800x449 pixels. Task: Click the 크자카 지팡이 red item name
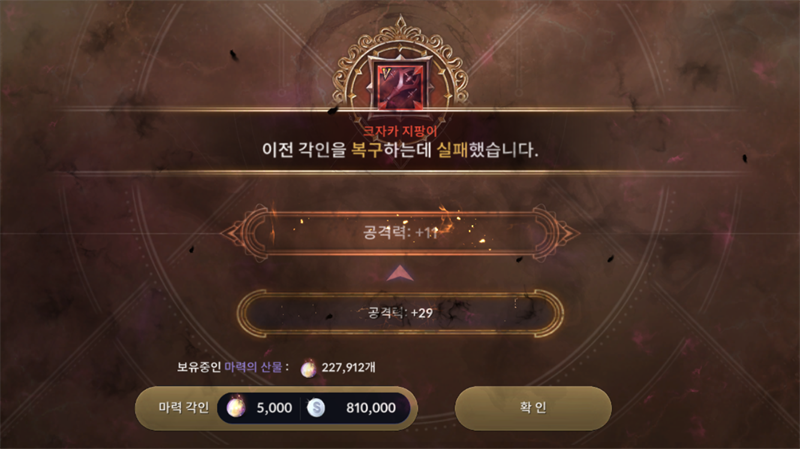pyautogui.click(x=400, y=131)
